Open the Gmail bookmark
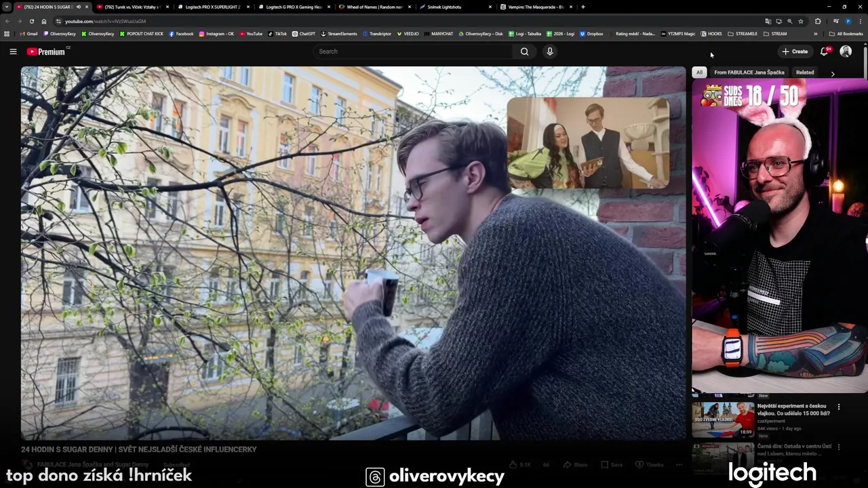868x488 pixels. (x=29, y=34)
